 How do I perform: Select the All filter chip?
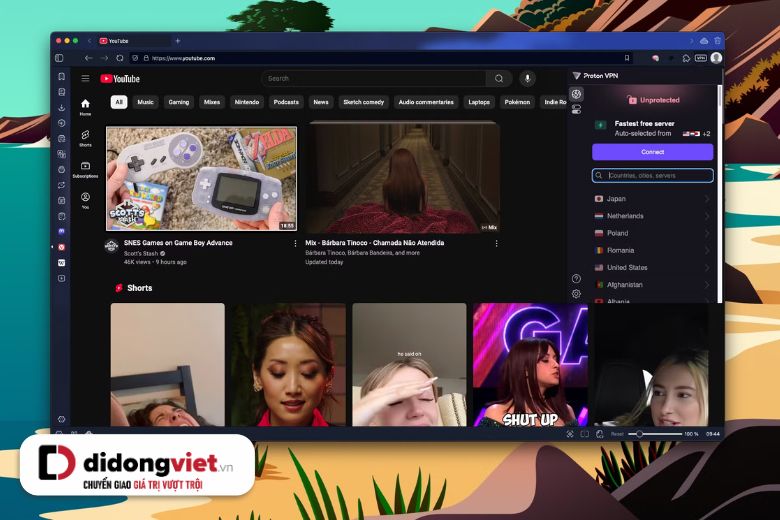click(x=118, y=102)
